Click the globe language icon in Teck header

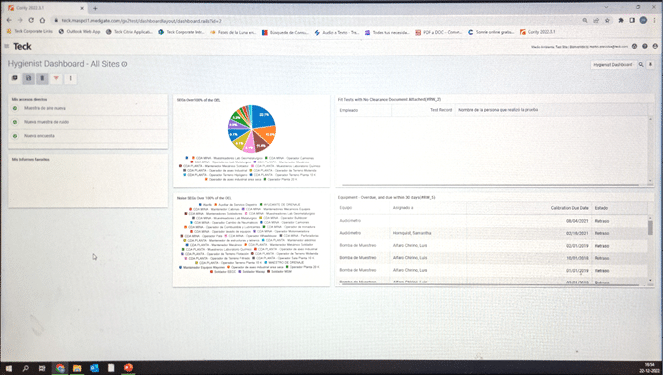(634, 47)
